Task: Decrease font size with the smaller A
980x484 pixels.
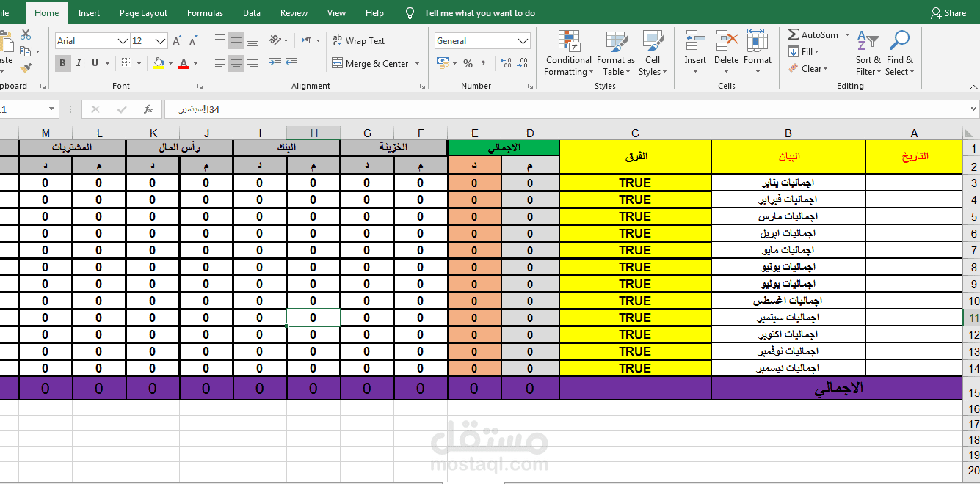Action: [193, 41]
